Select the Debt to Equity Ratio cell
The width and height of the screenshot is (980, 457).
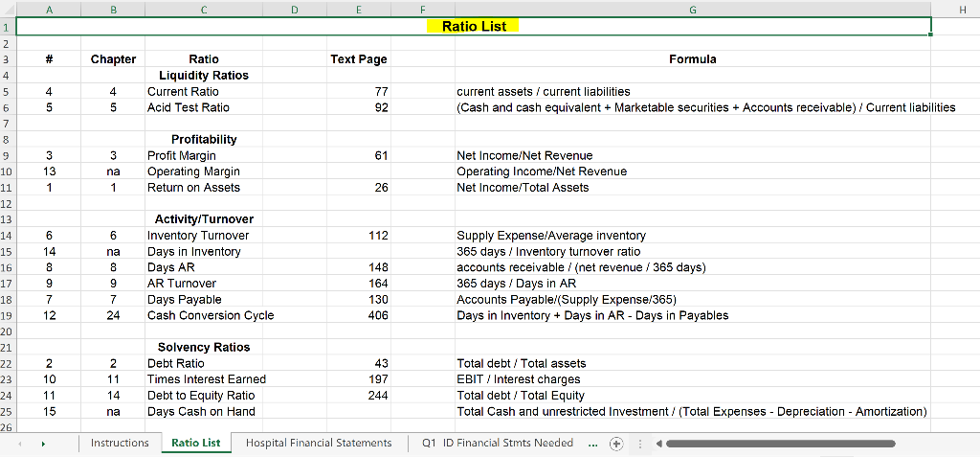click(x=203, y=396)
